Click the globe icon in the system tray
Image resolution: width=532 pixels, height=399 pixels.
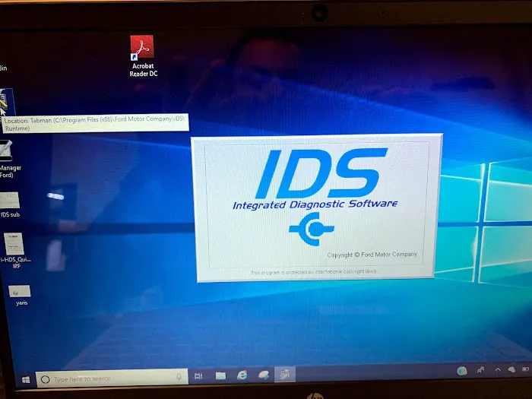462,371
